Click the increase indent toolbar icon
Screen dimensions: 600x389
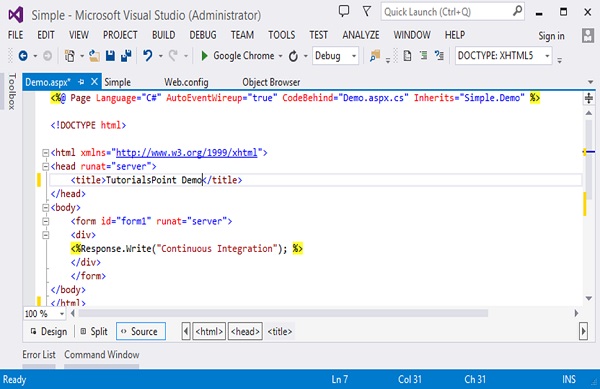[x=423, y=56]
